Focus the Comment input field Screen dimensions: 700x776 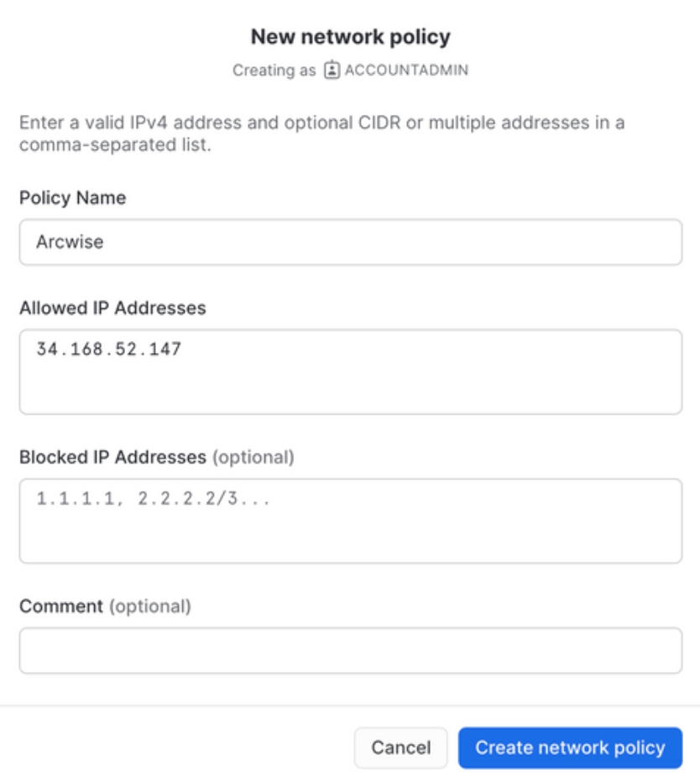(350, 650)
